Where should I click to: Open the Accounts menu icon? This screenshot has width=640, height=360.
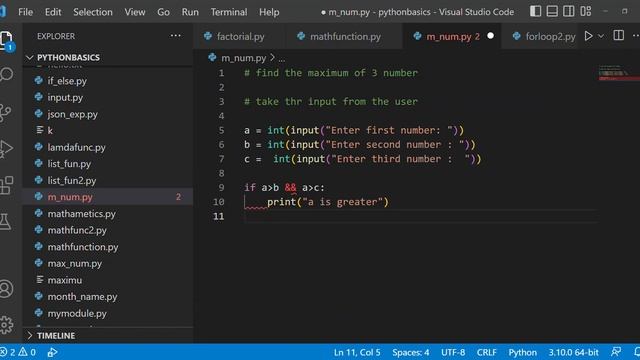point(6,289)
